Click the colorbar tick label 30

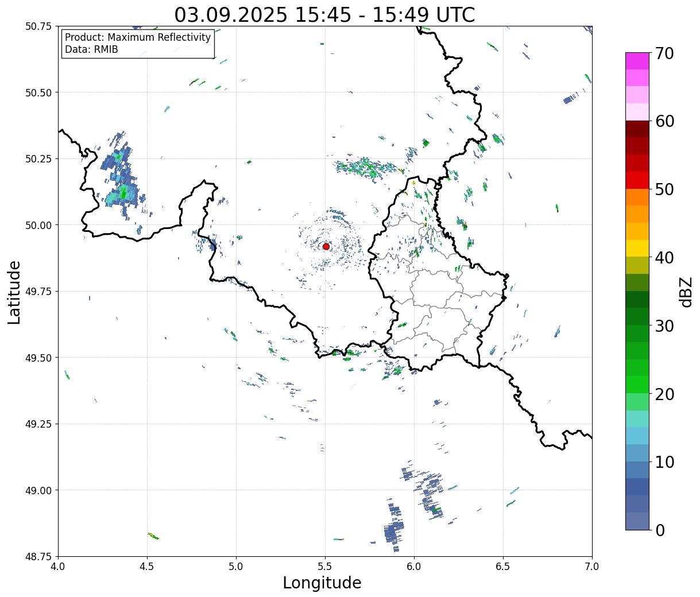pyautogui.click(x=664, y=325)
